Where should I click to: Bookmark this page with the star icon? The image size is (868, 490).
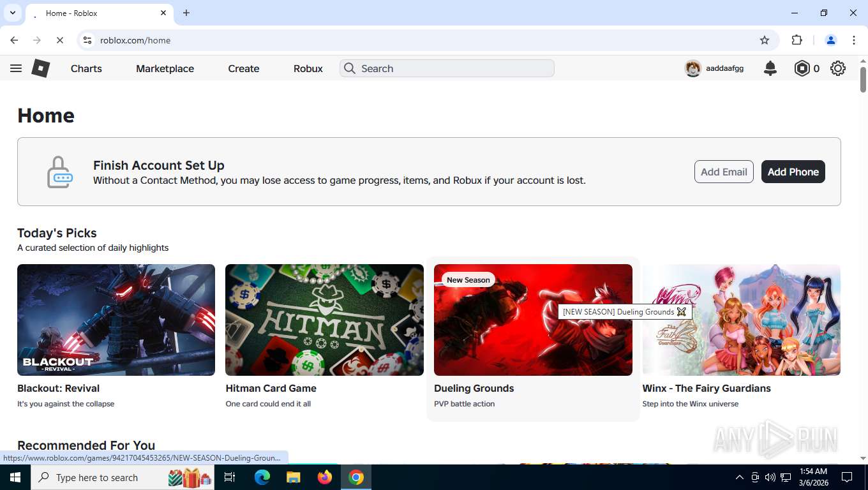(x=765, y=40)
